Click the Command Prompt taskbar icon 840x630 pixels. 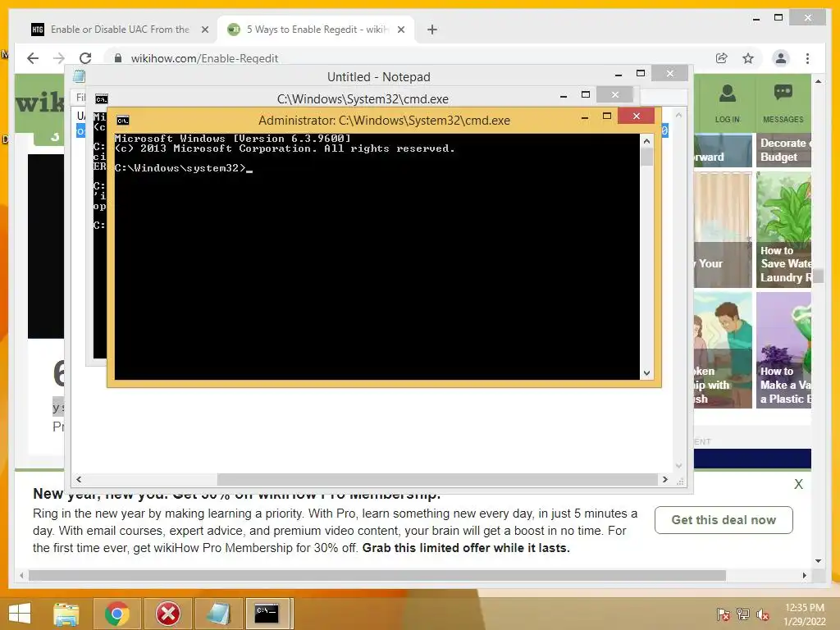(267, 614)
